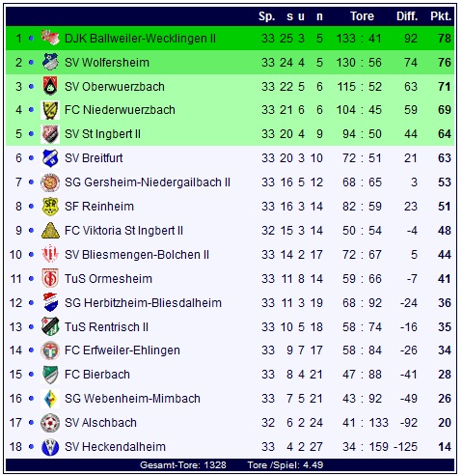Click the SF Reinheim yellow crest
Viewport: 462px width, 476px height.
pos(50,207)
